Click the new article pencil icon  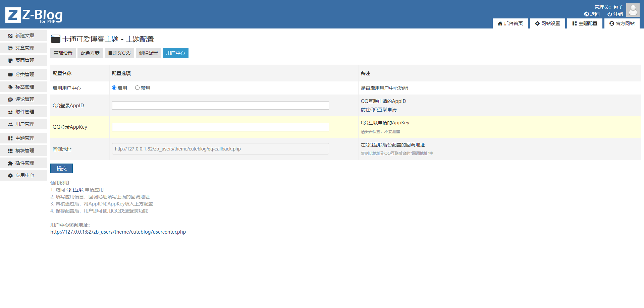coord(10,36)
